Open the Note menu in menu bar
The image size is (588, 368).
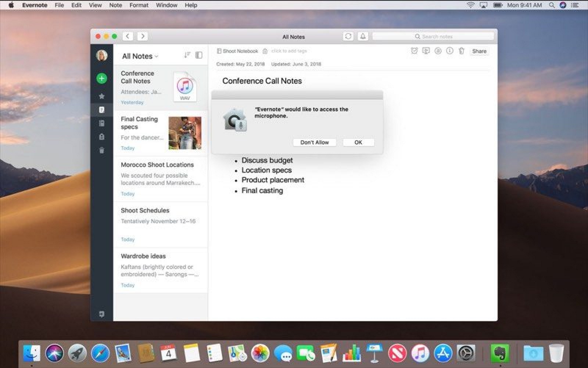pos(115,5)
